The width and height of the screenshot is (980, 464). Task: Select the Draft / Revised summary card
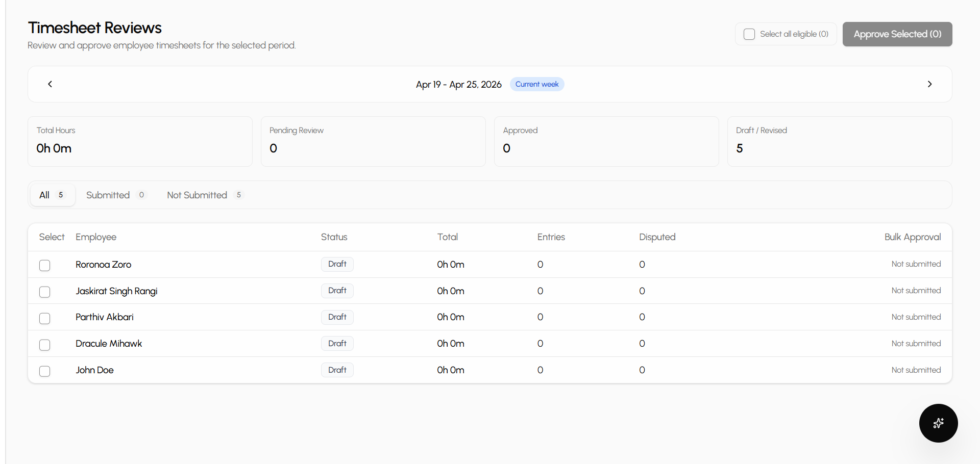pos(839,141)
